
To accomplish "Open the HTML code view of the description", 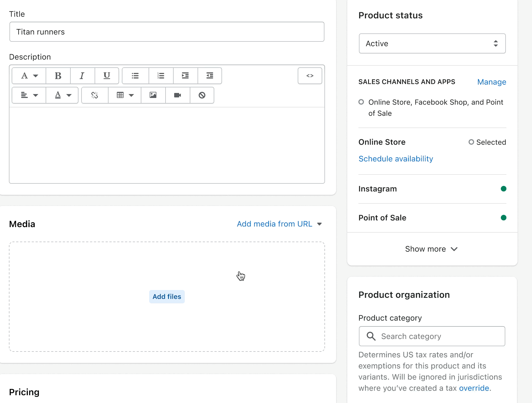I will pos(310,75).
